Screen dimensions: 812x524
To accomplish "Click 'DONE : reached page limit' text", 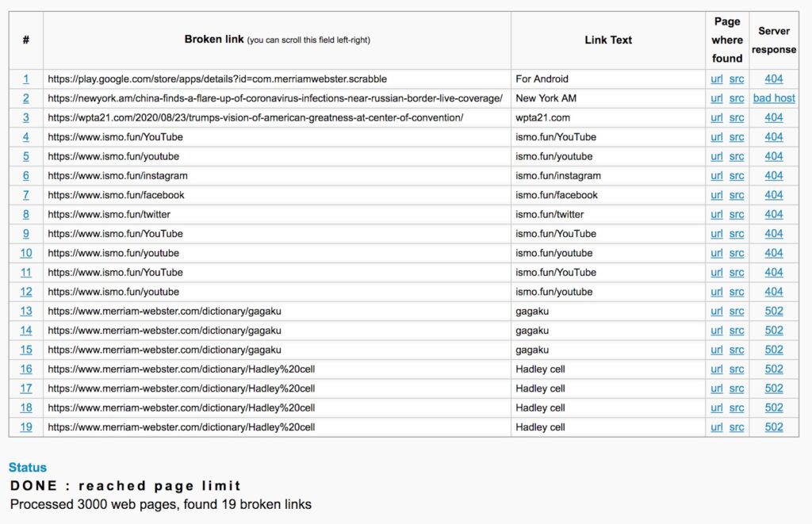I will tap(126, 486).
